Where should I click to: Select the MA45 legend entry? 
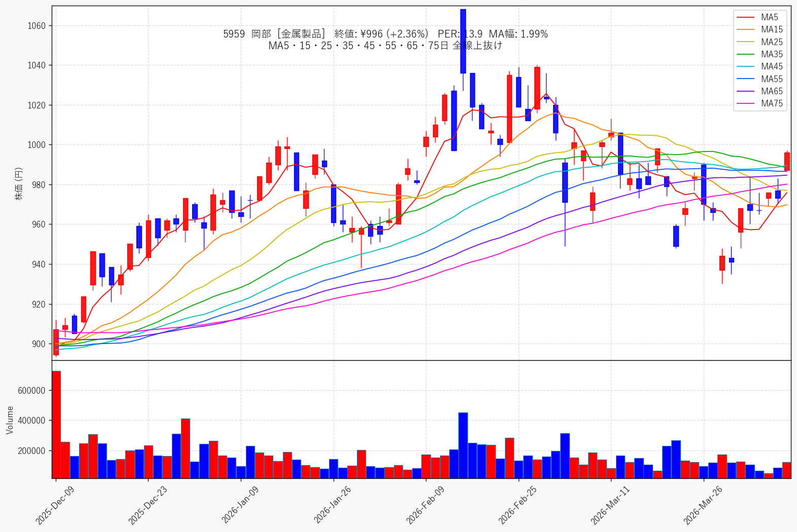pyautogui.click(x=760, y=66)
